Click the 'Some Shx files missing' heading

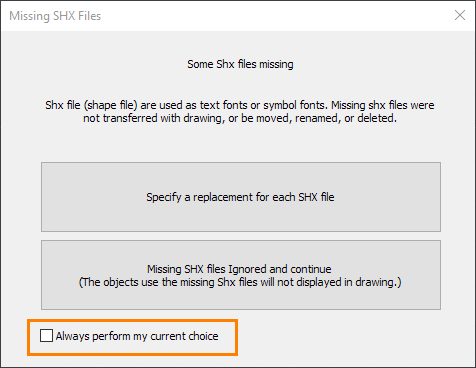[x=240, y=64]
